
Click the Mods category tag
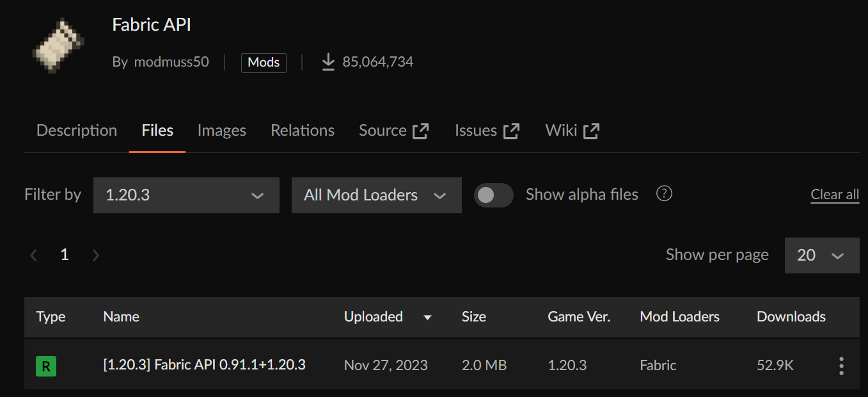264,63
